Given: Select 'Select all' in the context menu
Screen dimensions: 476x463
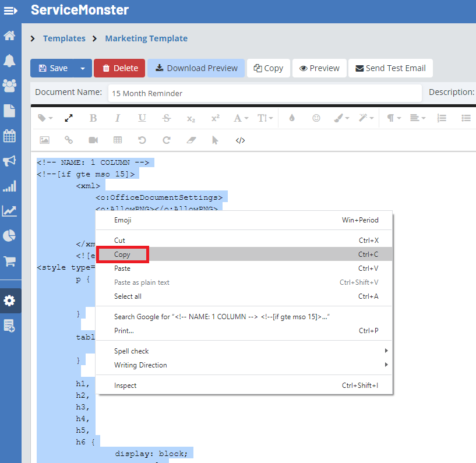Looking at the screenshot, I should pos(128,296).
